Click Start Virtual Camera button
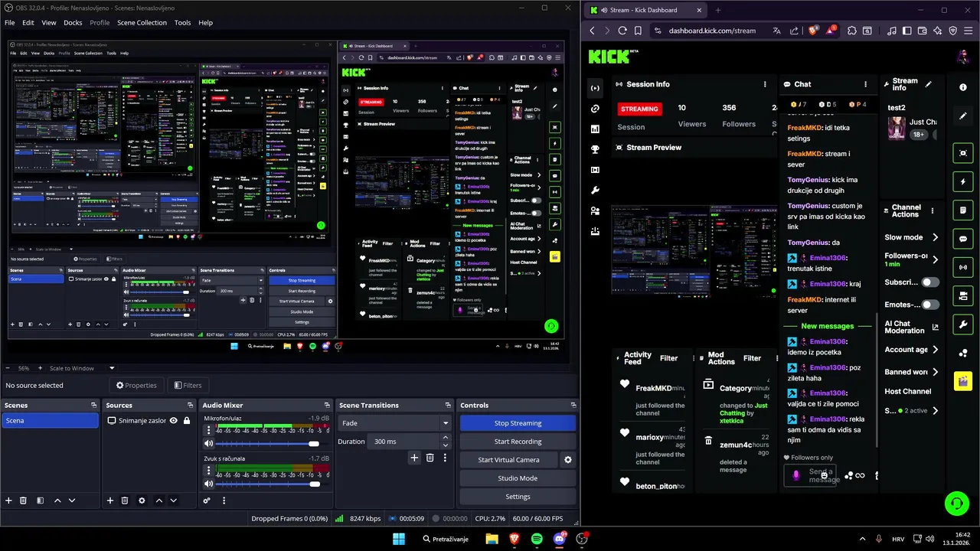This screenshot has height=551, width=980. click(x=508, y=460)
